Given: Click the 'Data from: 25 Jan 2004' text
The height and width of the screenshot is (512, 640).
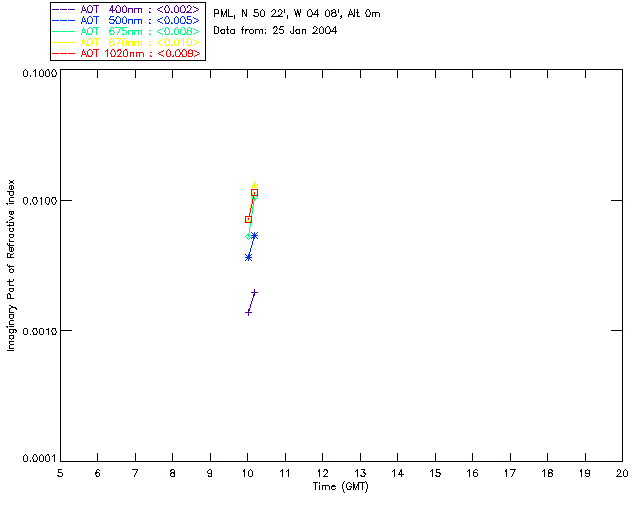Looking at the screenshot, I should 275,31.
